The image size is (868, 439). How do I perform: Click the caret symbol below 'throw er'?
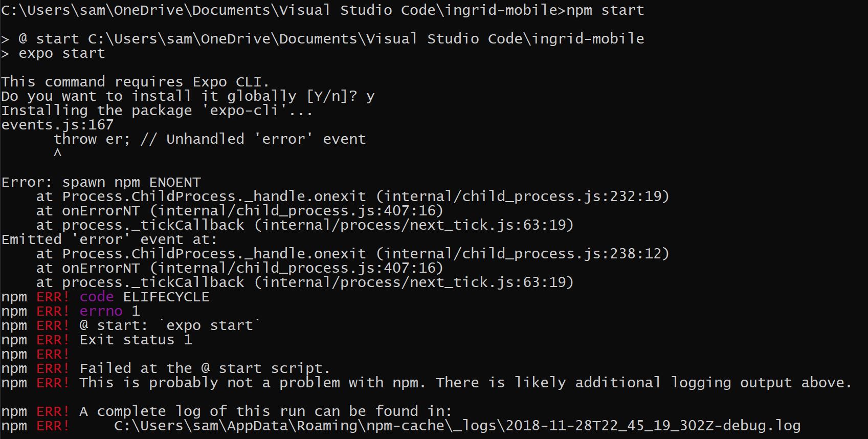(57, 153)
